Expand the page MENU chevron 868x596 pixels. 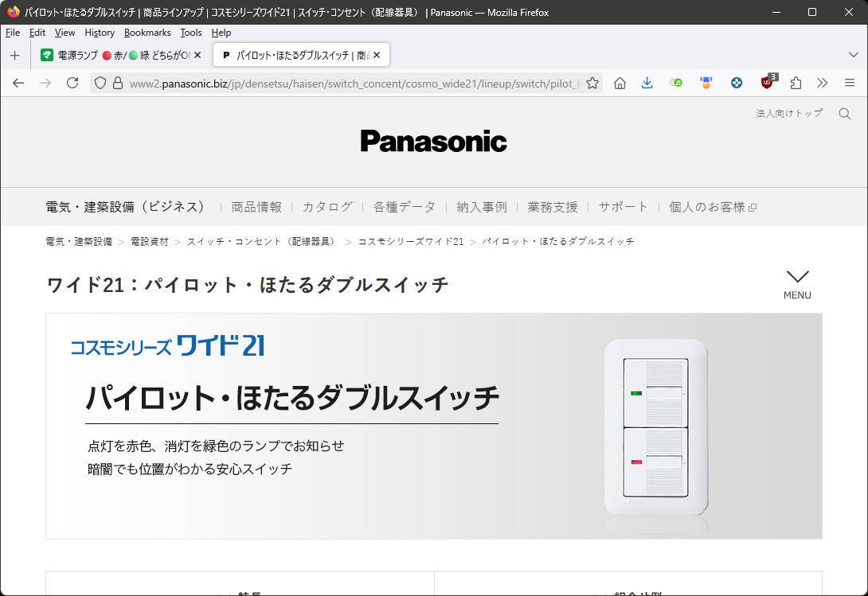pyautogui.click(x=797, y=283)
